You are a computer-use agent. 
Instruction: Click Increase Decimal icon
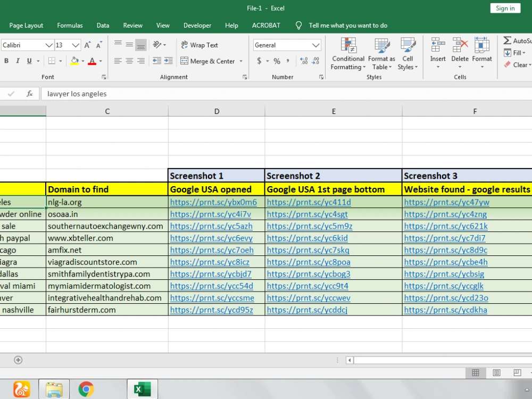click(x=304, y=61)
